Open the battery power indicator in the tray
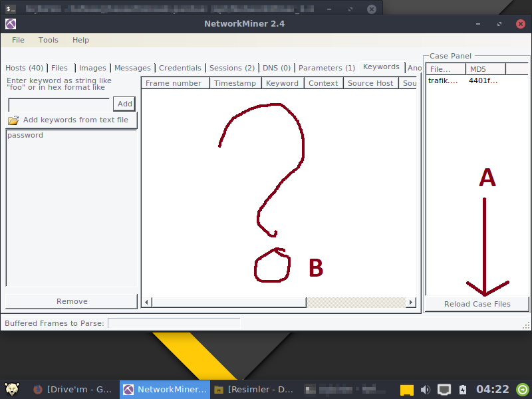 pos(463,390)
